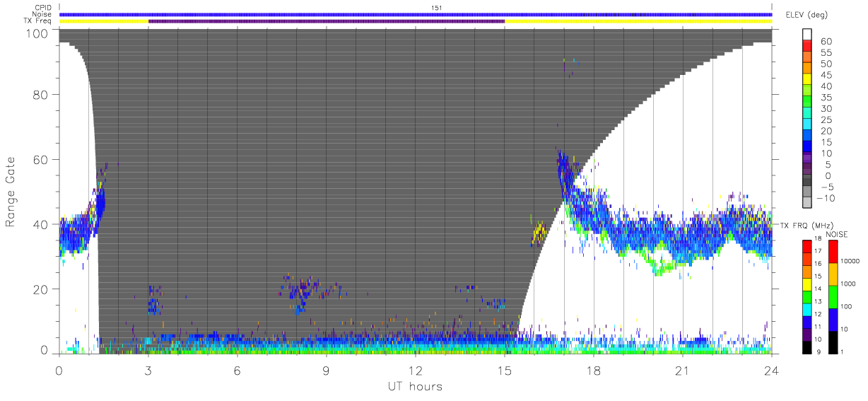This screenshot has width=868, height=401.
Task: Click the 'UT hours' x-axis title
Action: [416, 386]
